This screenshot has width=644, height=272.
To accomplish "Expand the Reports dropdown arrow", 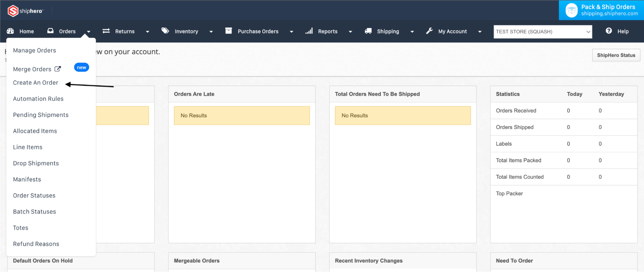I will pos(350,32).
